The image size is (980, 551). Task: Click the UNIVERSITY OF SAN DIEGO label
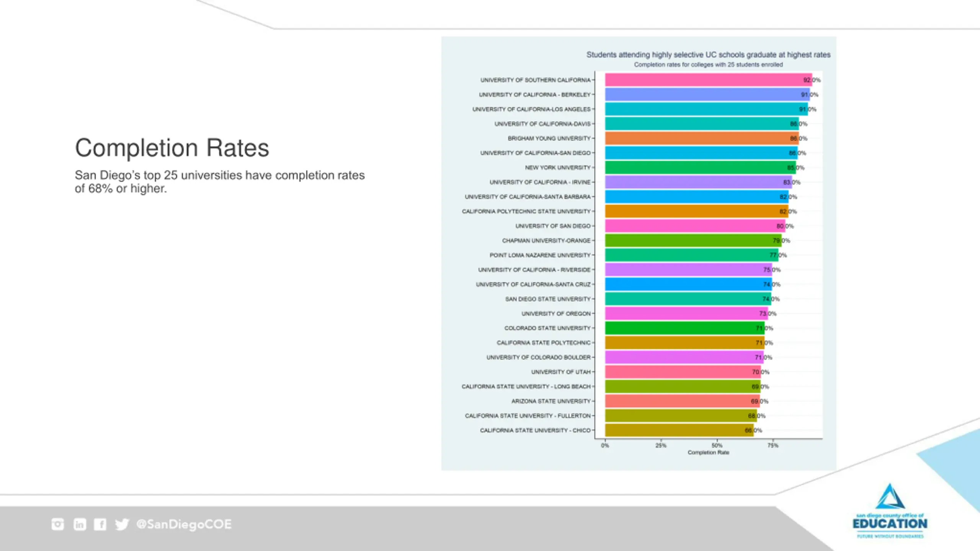click(x=553, y=226)
